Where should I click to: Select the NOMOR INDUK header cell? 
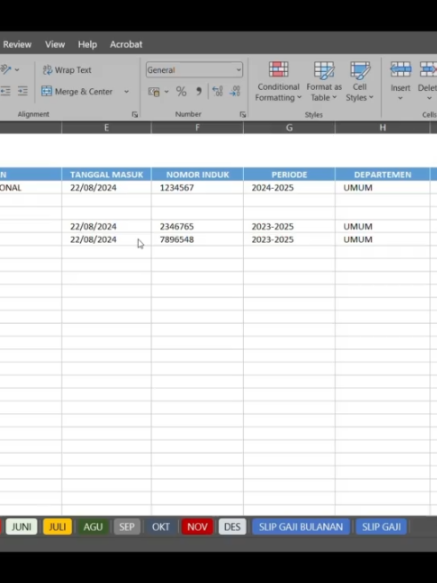(x=197, y=174)
